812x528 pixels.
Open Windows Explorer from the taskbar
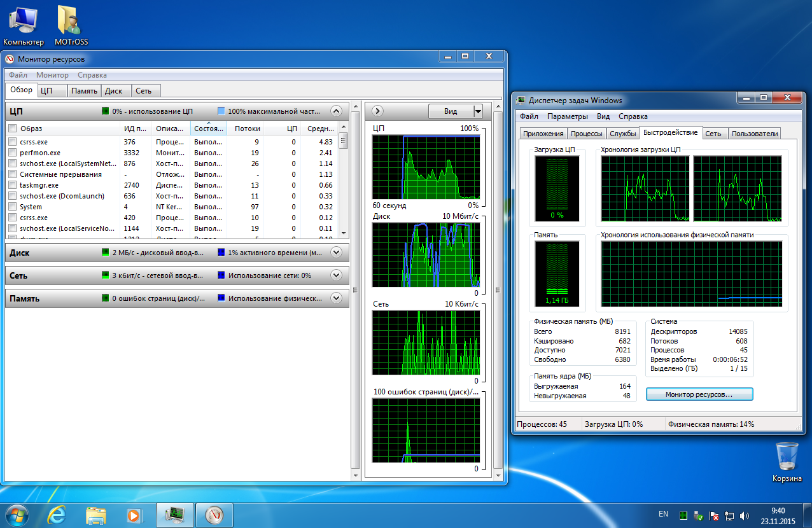[x=95, y=514]
